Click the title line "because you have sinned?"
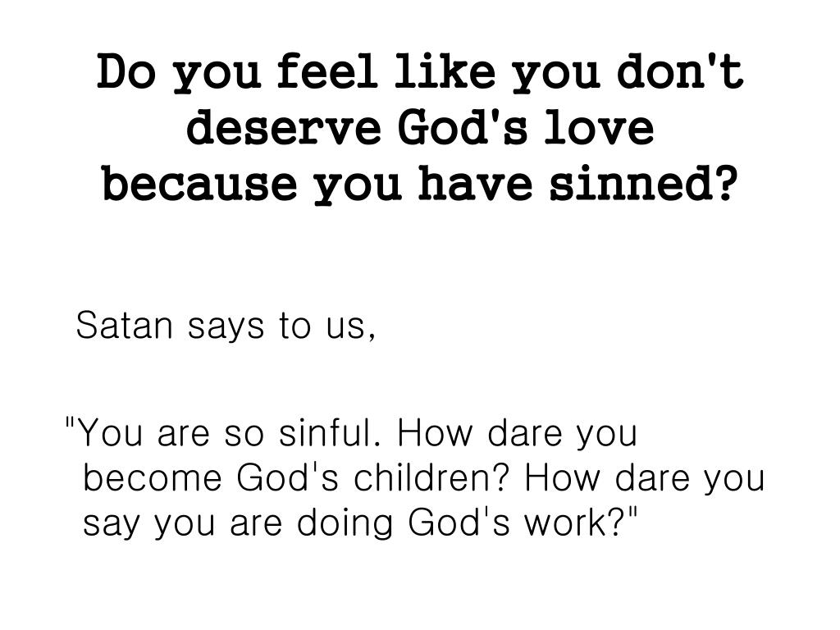The height and width of the screenshot is (630, 840). pyautogui.click(x=420, y=184)
